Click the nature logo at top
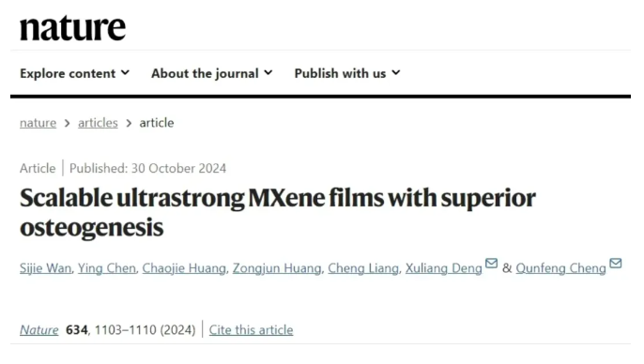 72,28
